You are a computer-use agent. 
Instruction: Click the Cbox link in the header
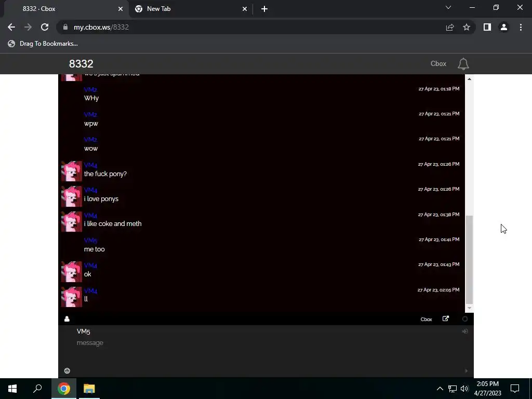point(438,64)
